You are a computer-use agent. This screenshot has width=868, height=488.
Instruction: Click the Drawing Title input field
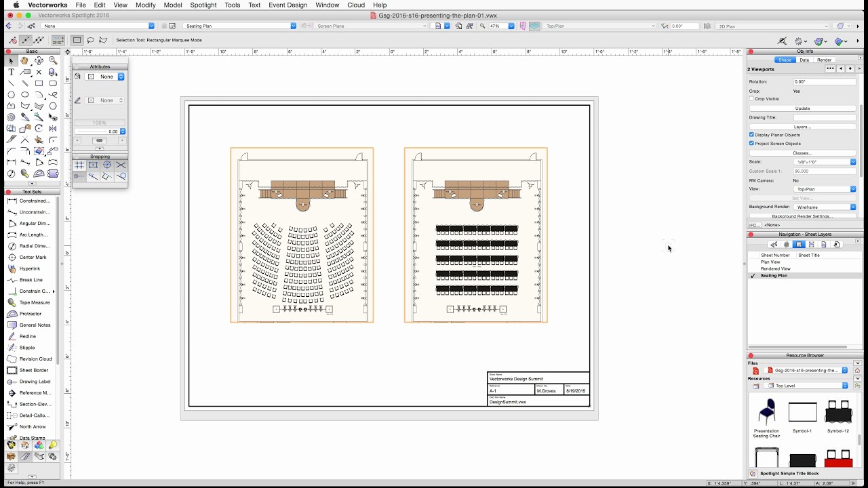coord(825,117)
